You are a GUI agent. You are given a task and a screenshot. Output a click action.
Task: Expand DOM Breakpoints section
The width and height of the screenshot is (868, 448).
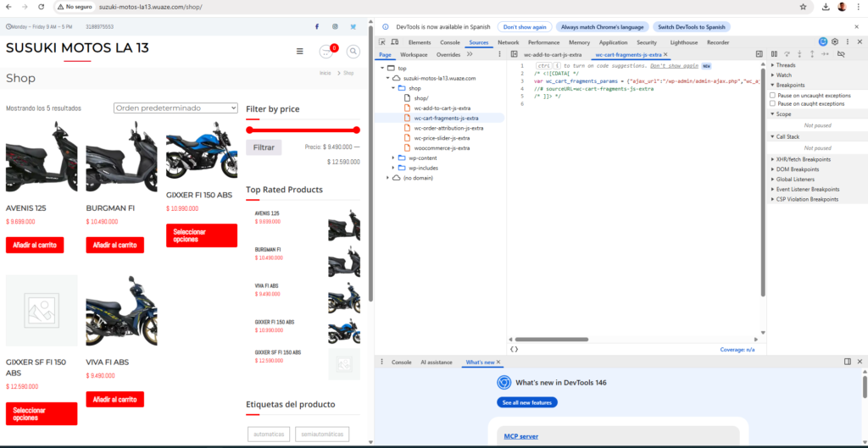click(798, 169)
